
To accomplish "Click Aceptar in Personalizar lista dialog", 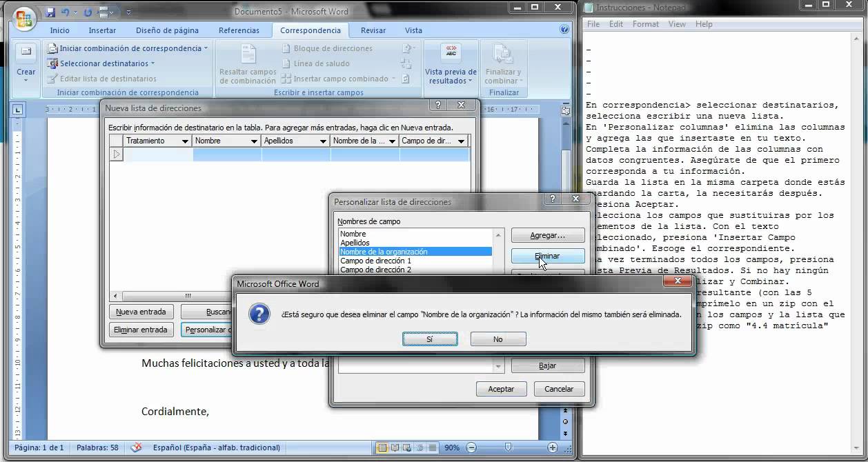I will pos(501,389).
